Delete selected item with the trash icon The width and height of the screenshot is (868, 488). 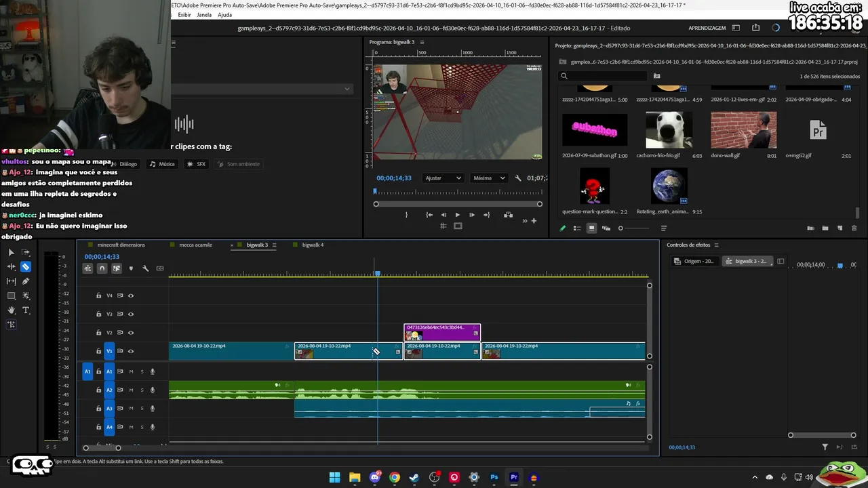point(854,228)
